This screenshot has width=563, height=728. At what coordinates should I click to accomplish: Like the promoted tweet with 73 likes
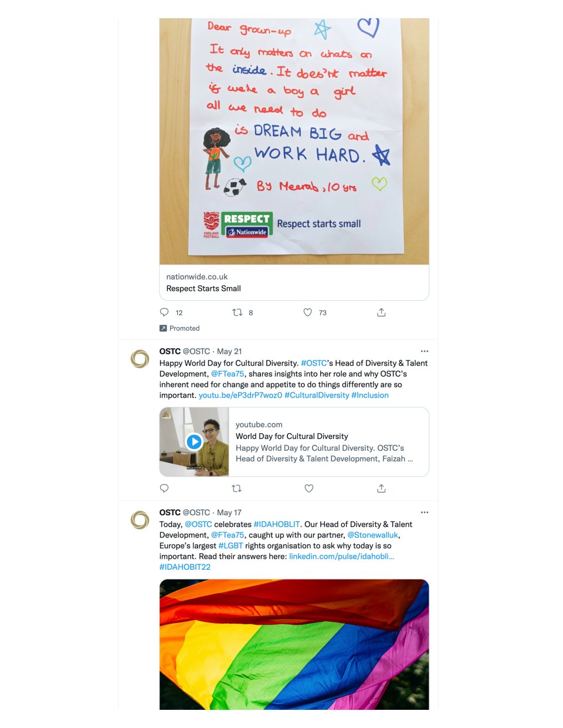click(x=308, y=312)
